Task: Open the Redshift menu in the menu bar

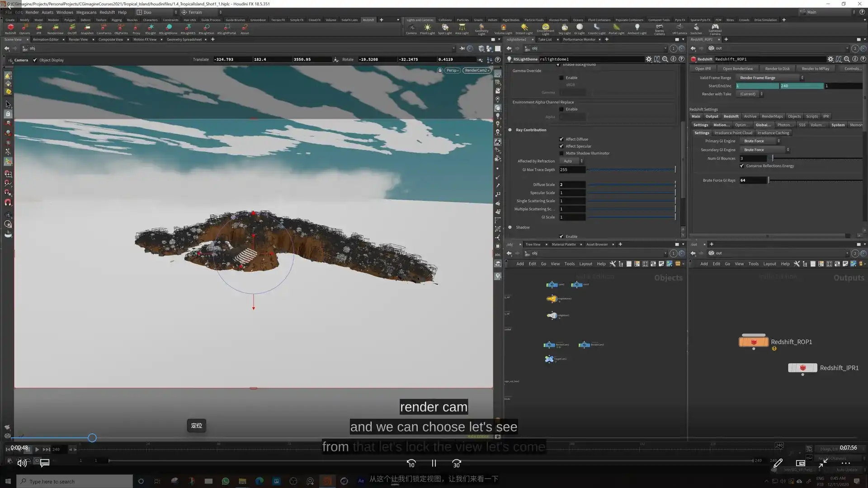Action: pyautogui.click(x=107, y=12)
